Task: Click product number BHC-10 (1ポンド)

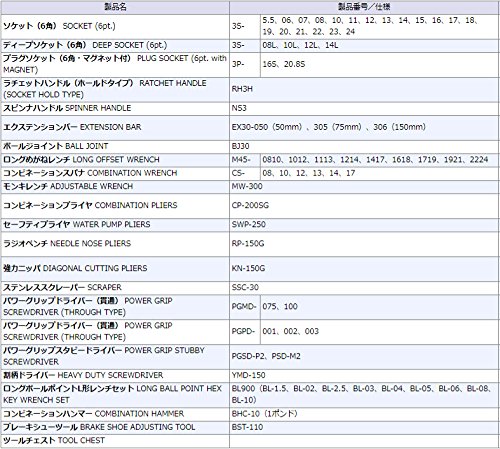Action: (x=364, y=414)
